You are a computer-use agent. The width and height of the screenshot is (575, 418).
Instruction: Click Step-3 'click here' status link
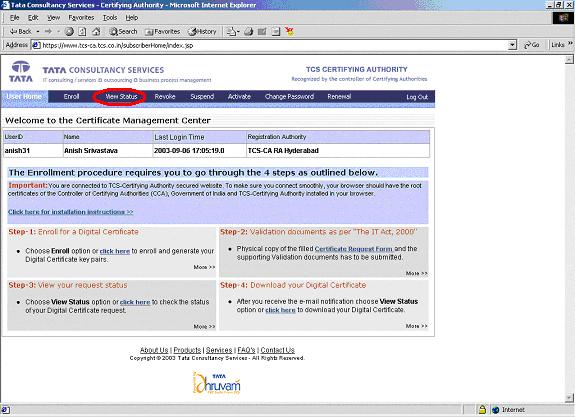click(x=135, y=302)
